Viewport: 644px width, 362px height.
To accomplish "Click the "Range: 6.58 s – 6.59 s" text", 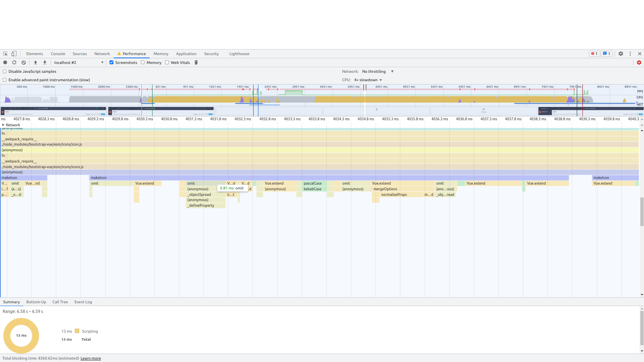I will click(23, 312).
